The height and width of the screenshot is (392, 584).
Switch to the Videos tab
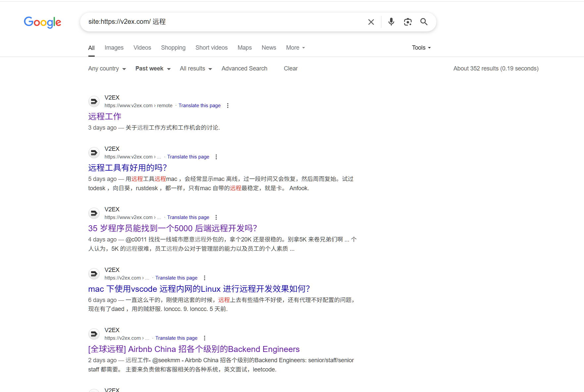click(142, 48)
